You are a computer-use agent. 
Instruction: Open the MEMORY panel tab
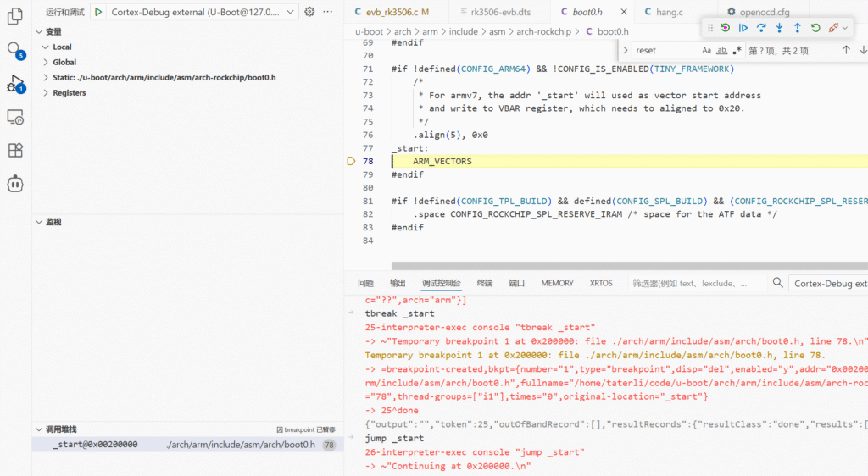[x=557, y=283]
